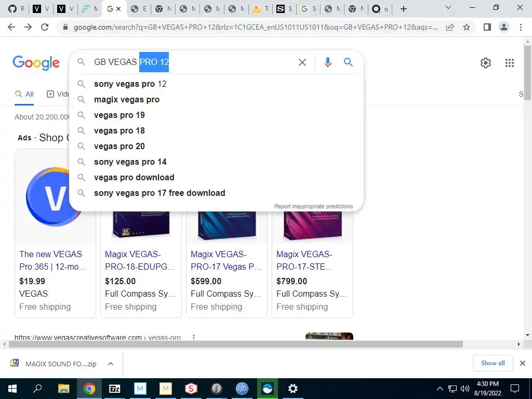532x399 pixels.
Task: Choose suggestion 'vegas pro 18'
Action: [216, 130]
